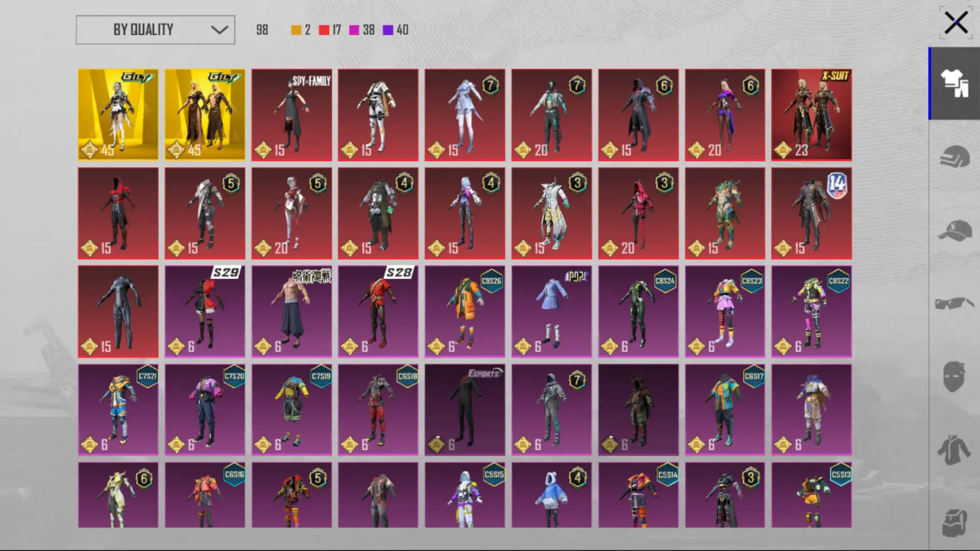Open the face mask category icon
The height and width of the screenshot is (551, 980).
point(954,377)
